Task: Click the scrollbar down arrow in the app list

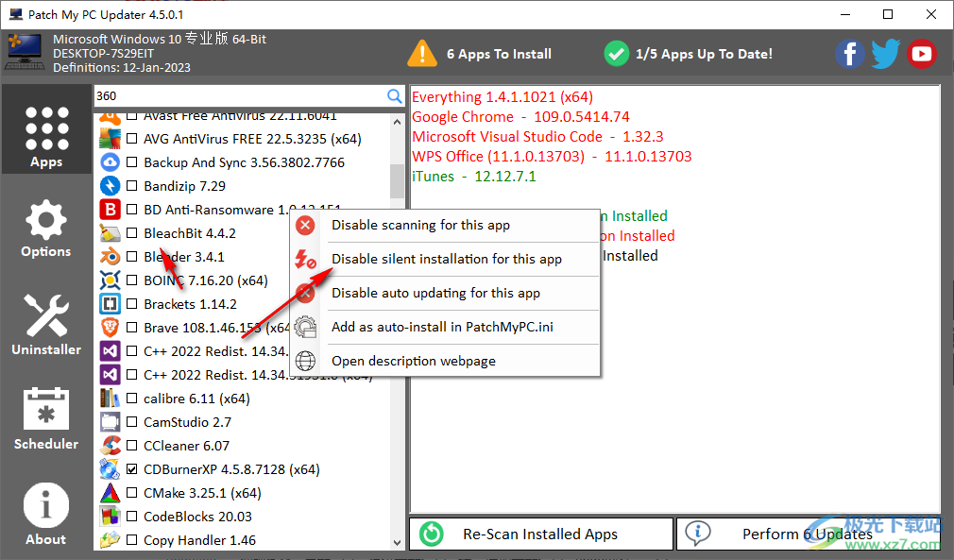Action: (398, 541)
